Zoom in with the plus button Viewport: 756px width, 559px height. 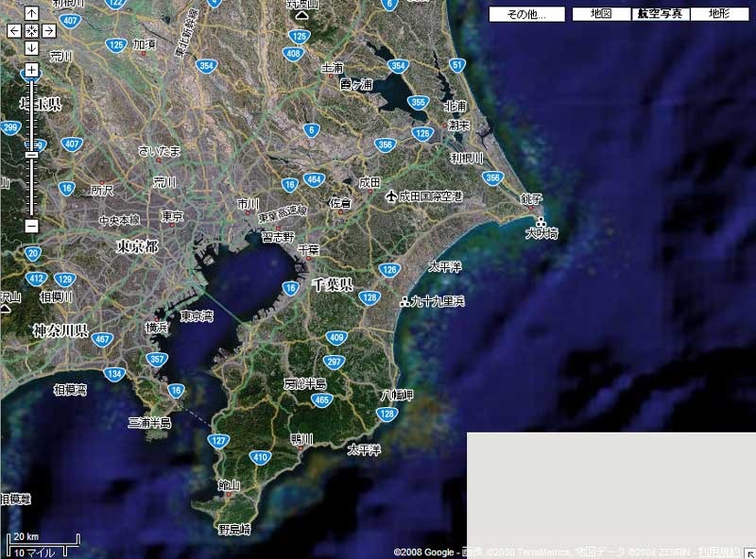(31, 70)
